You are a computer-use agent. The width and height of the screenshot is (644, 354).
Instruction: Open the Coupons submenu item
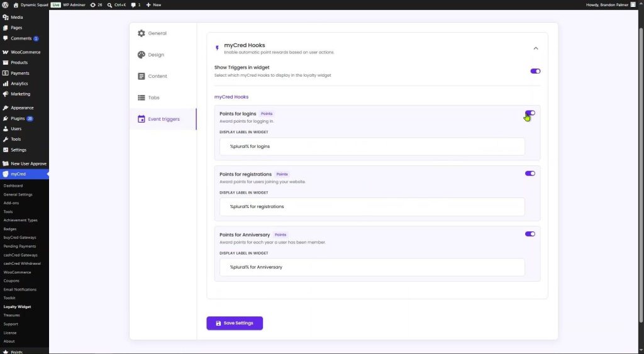[x=11, y=281]
